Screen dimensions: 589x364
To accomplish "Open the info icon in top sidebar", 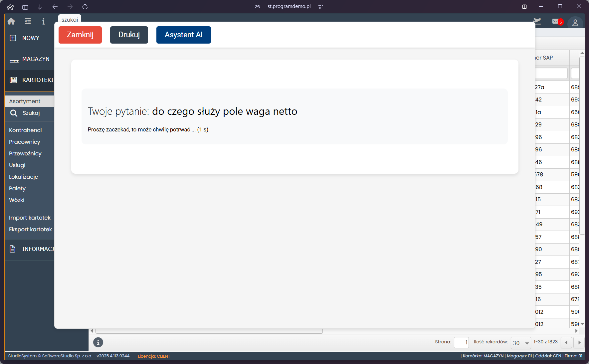I will click(43, 21).
